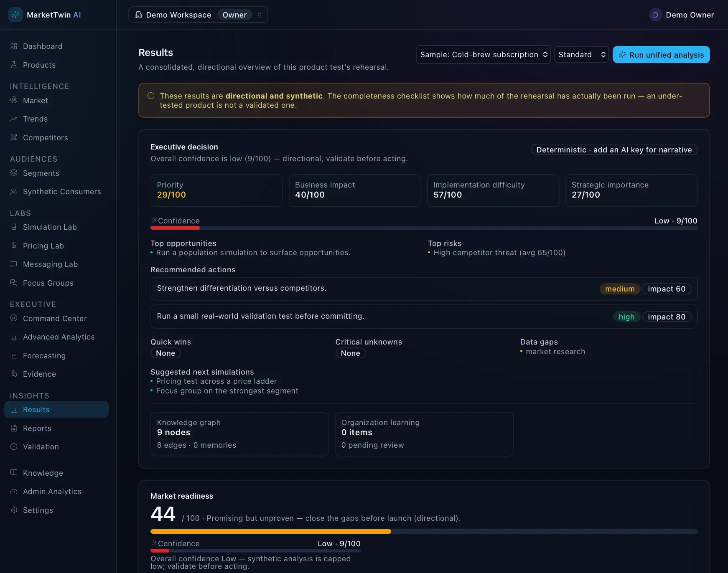Run unified analysis
Screen dimensions: 728x573
661,55
